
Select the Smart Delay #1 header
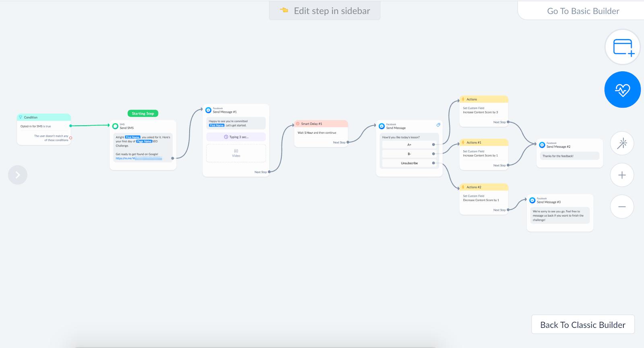click(x=321, y=124)
